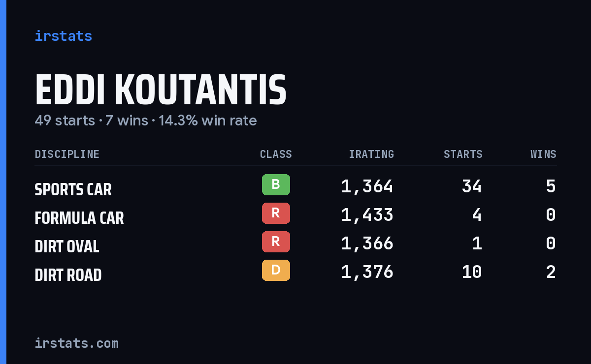Open the irstats logo link

tap(64, 36)
